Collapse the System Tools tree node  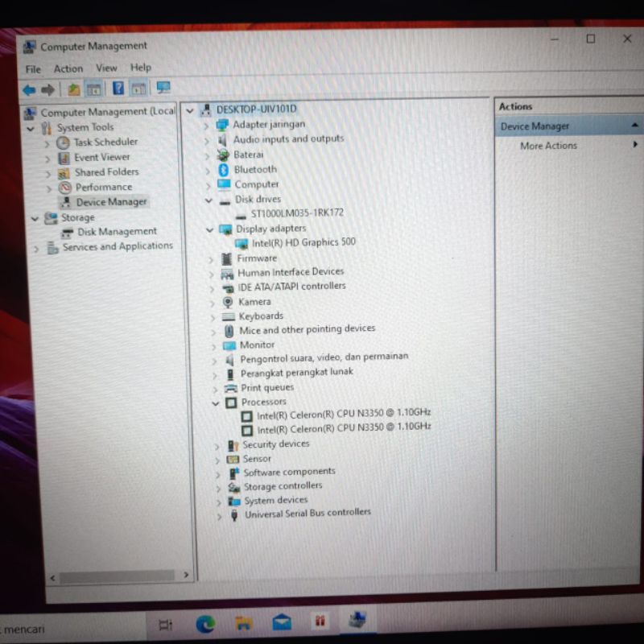point(31,128)
